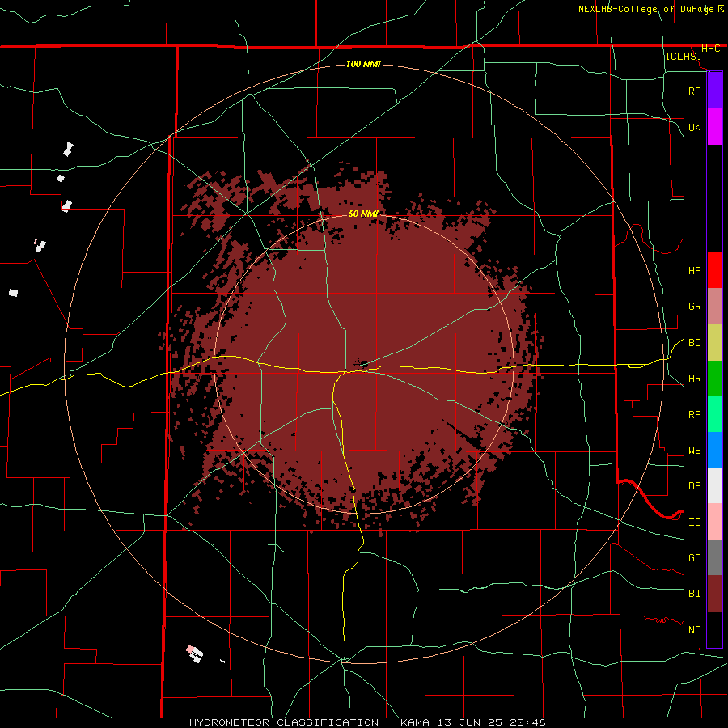Click the purple RF color swatch in legend
728x728 pixels.
tap(714, 91)
